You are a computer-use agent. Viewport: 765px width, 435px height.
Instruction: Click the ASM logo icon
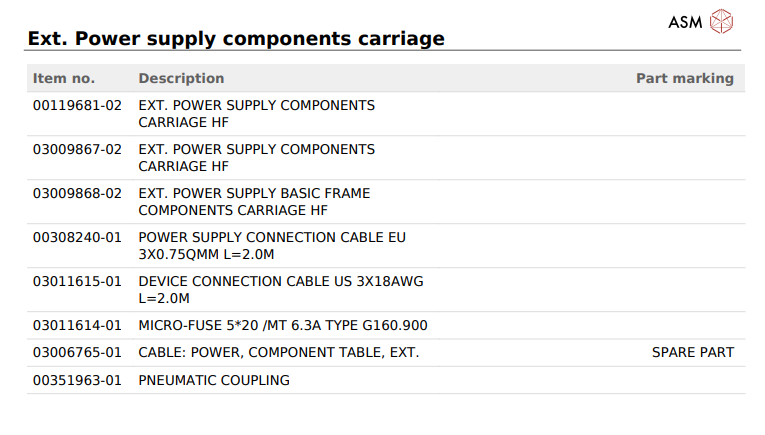(721, 21)
